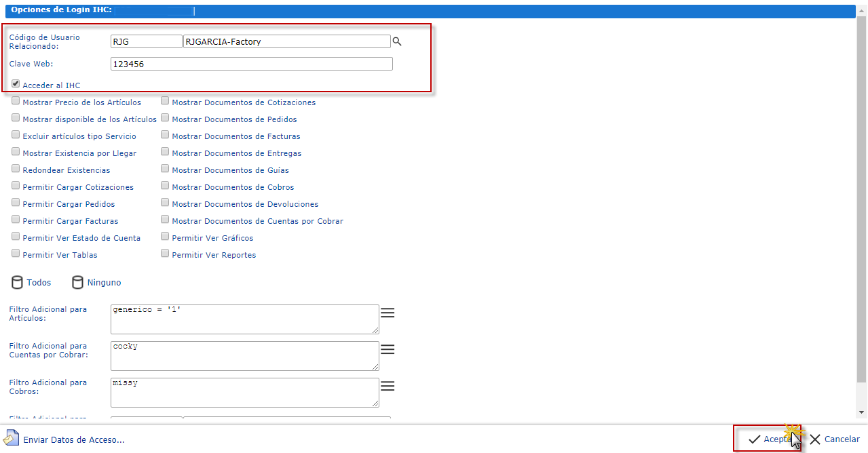Click Filtro Adicional para Cuentas por Cobrar label
868x453 pixels.
(x=48, y=350)
